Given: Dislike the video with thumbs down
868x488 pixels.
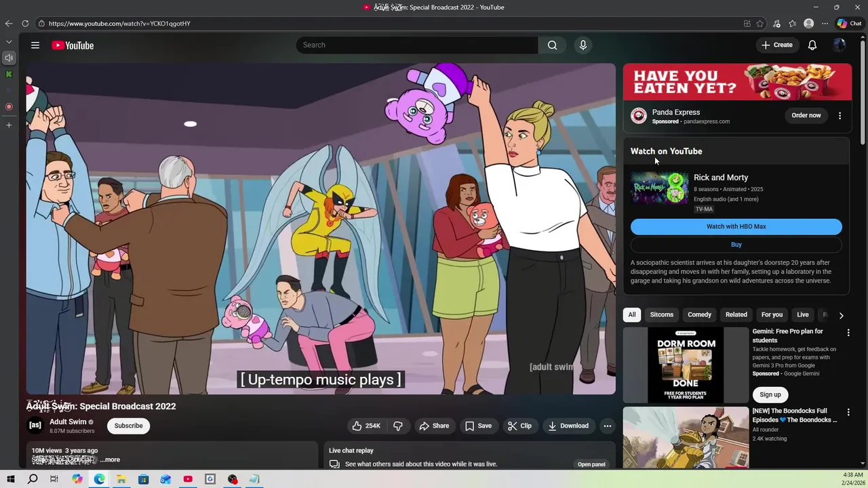Looking at the screenshot, I should 398,426.
